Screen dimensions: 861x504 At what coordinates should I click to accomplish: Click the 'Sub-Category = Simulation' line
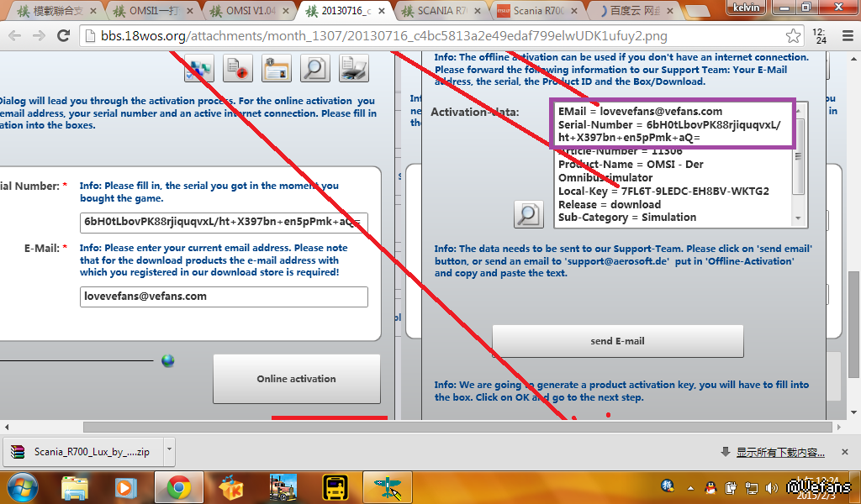(627, 218)
